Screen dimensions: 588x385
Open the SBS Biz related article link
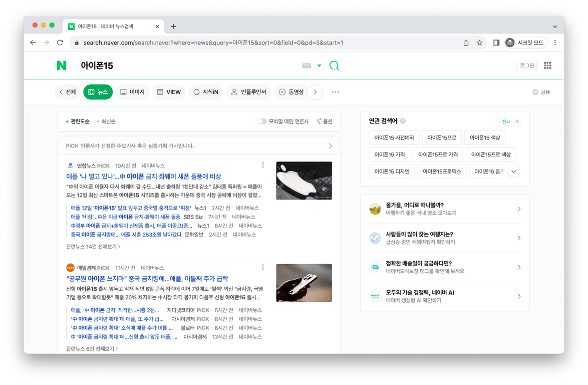(x=126, y=217)
